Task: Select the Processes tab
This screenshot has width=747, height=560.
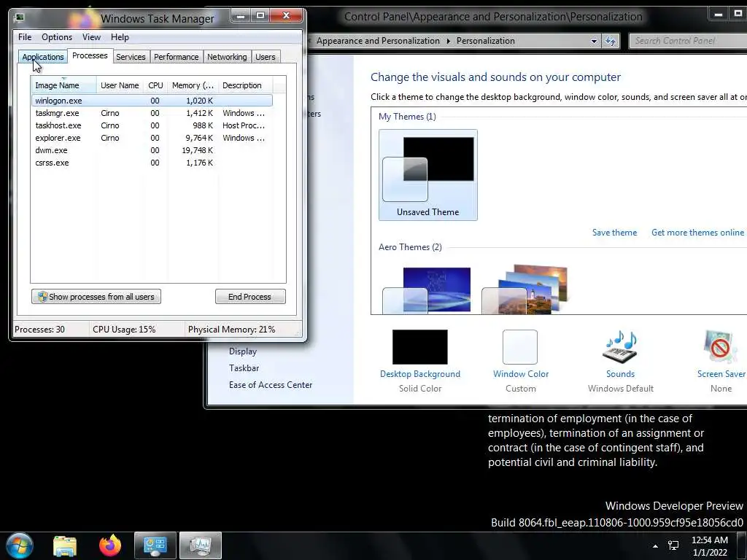Action: [90, 55]
